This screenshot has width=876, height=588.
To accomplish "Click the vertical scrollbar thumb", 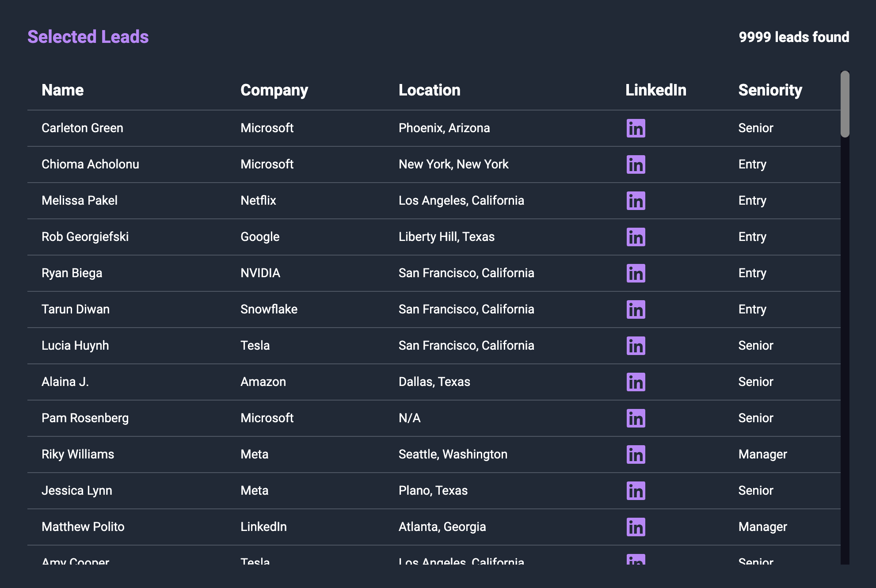I will [845, 104].
